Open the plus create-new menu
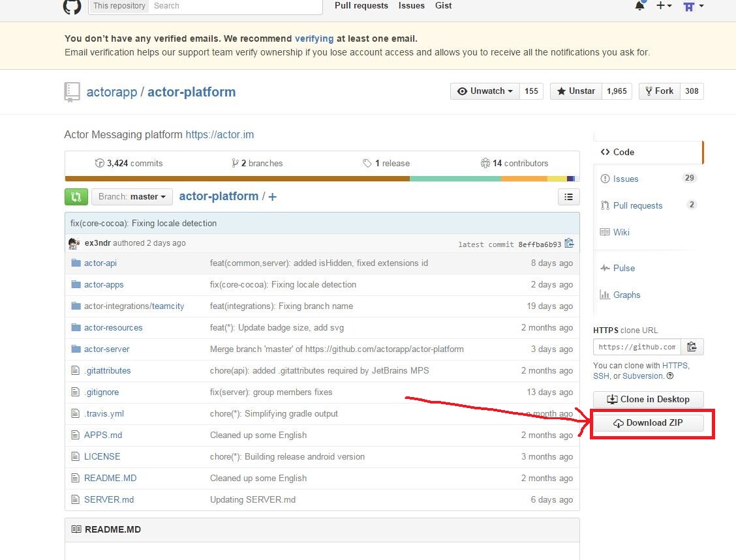This screenshot has width=736, height=560. click(664, 6)
